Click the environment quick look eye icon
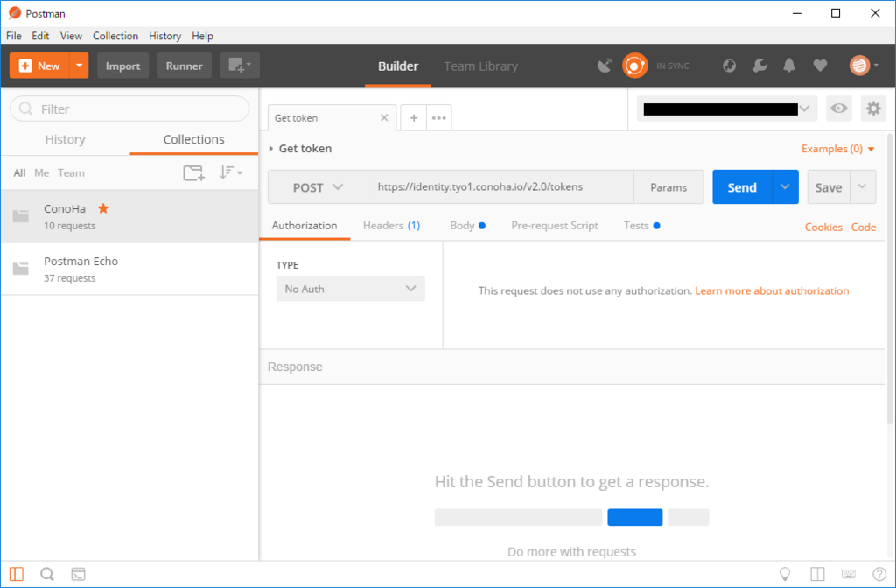896x588 pixels. (x=839, y=108)
